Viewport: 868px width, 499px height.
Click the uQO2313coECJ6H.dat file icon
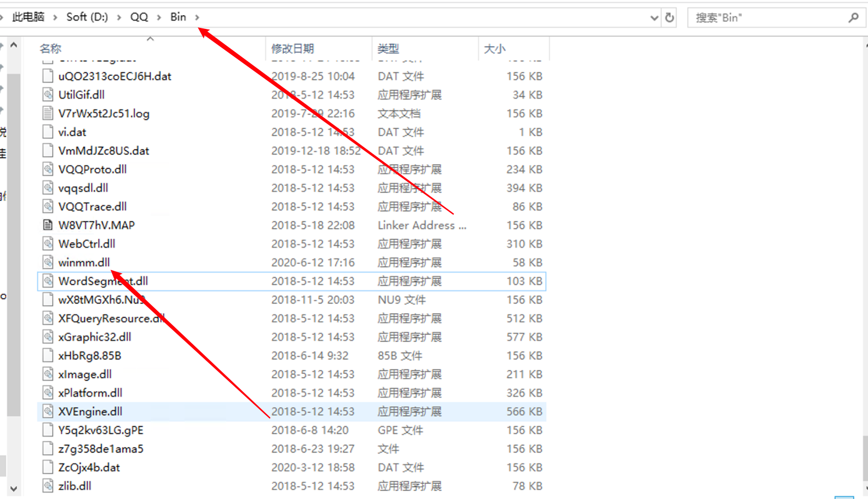point(48,76)
